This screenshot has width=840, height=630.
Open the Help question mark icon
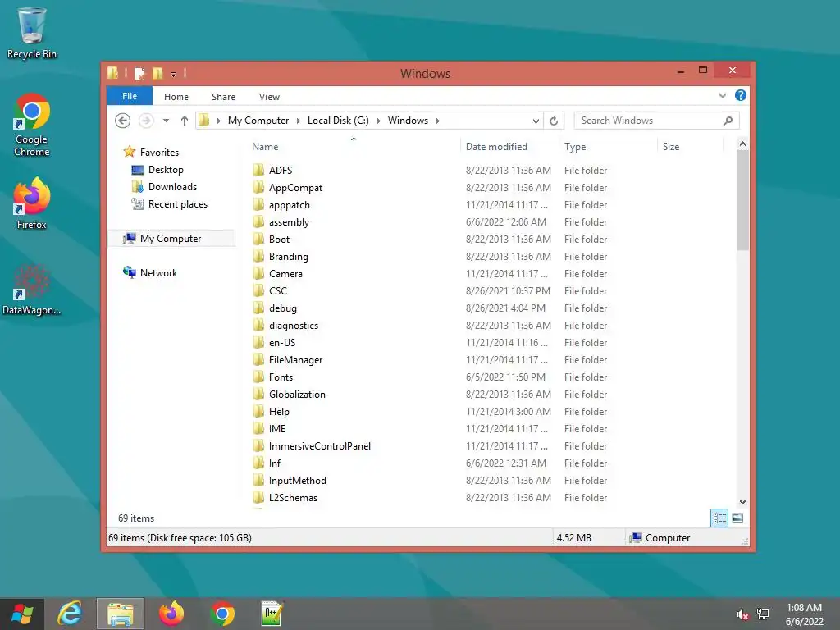(741, 95)
